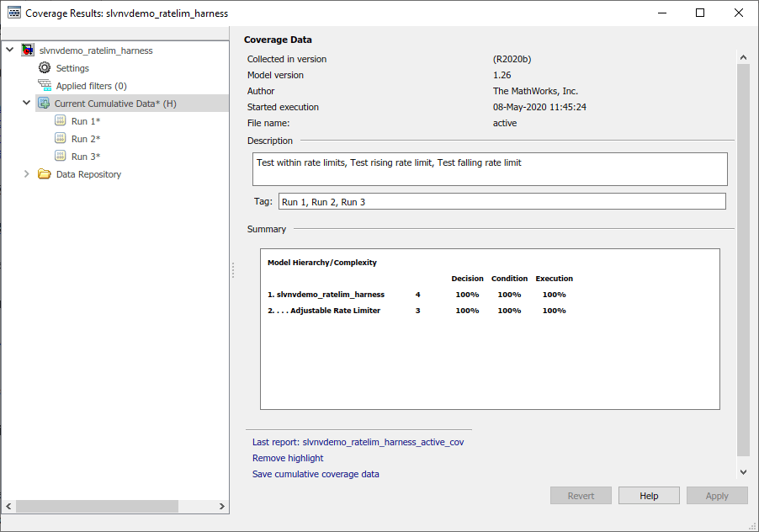Click the Run 2 data icon
The height and width of the screenshot is (532, 759).
[x=61, y=139]
